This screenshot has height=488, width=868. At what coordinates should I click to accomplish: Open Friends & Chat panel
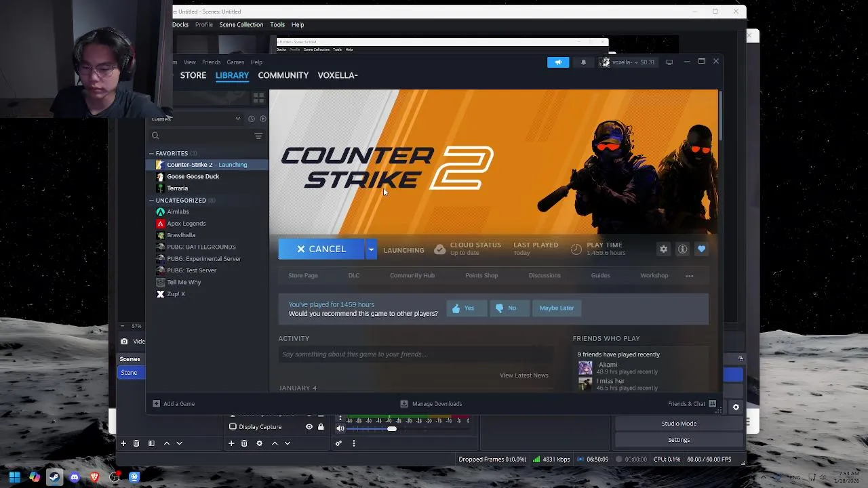click(692, 404)
